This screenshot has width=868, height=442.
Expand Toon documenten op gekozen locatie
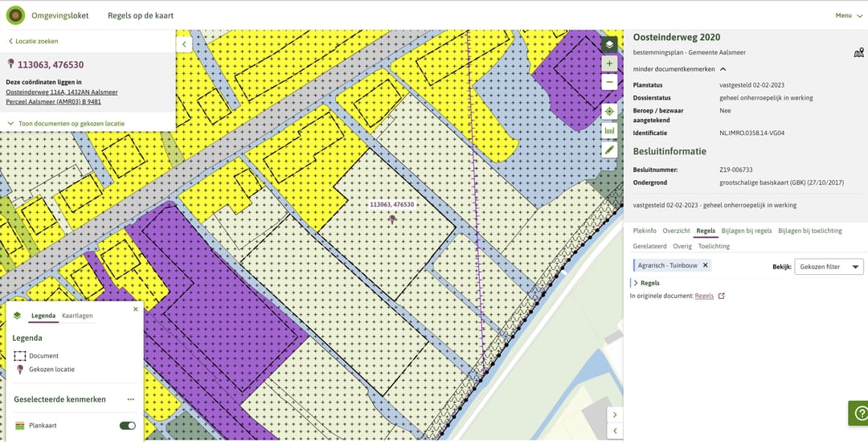coord(65,124)
